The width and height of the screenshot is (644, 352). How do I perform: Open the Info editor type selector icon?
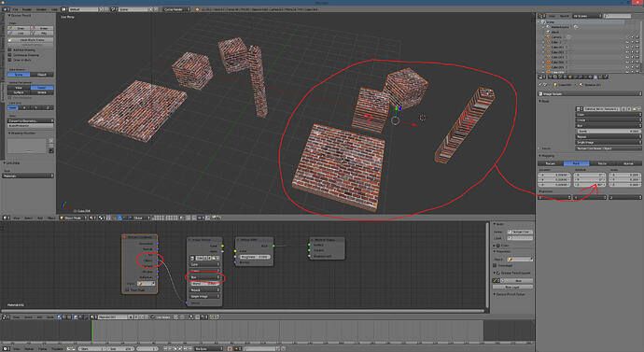pyautogui.click(x=5, y=9)
